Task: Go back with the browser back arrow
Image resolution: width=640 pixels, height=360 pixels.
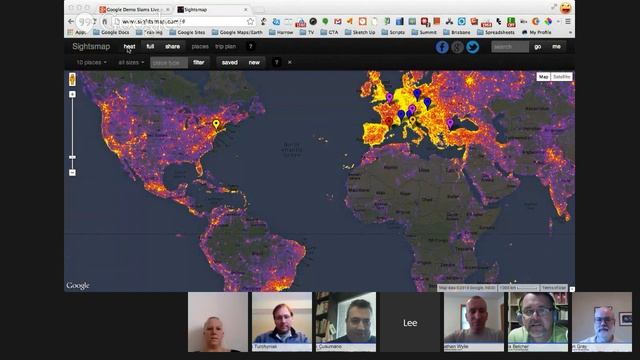Action: pos(71,21)
